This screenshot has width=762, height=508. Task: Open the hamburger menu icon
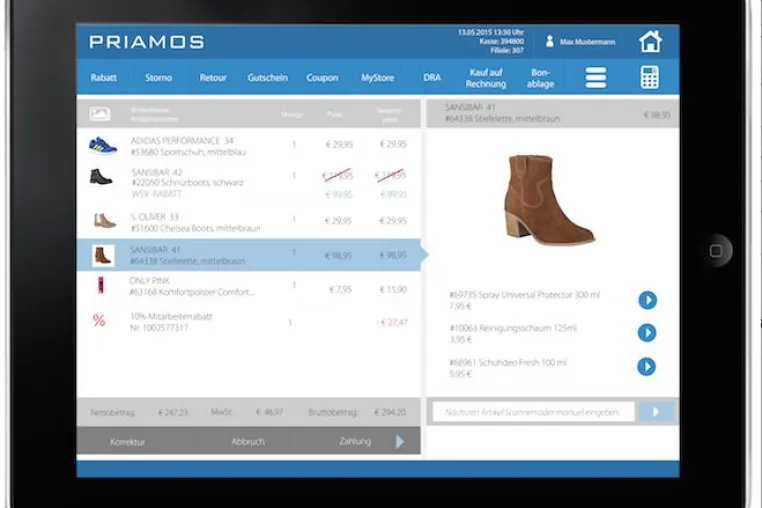(x=596, y=78)
